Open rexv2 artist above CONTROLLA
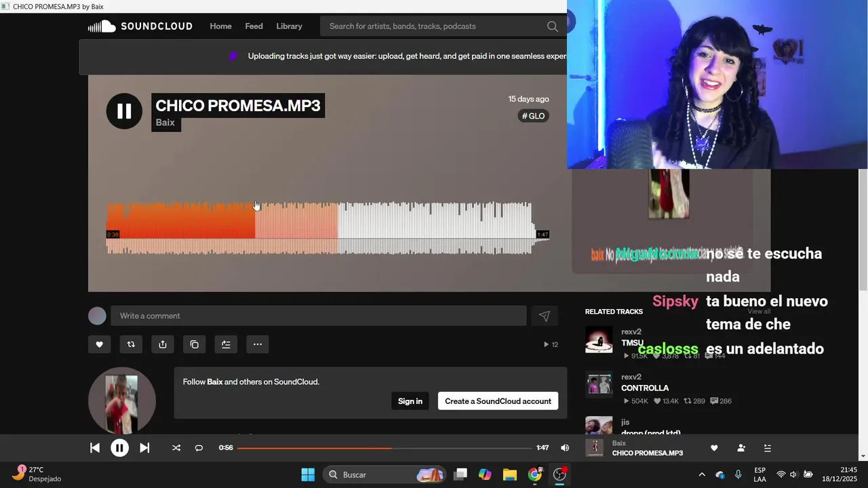The height and width of the screenshot is (488, 868). pyautogui.click(x=631, y=377)
